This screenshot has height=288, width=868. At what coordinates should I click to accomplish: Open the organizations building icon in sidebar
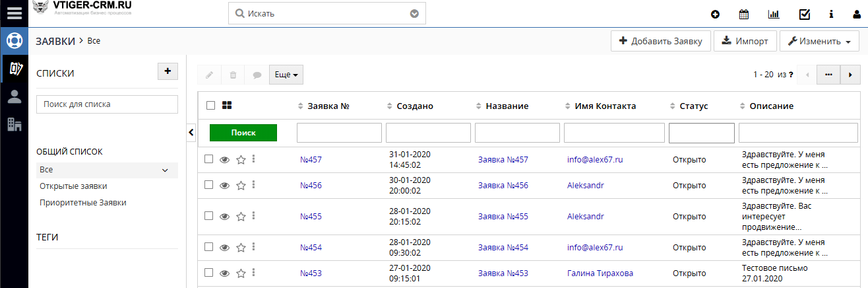click(14, 124)
